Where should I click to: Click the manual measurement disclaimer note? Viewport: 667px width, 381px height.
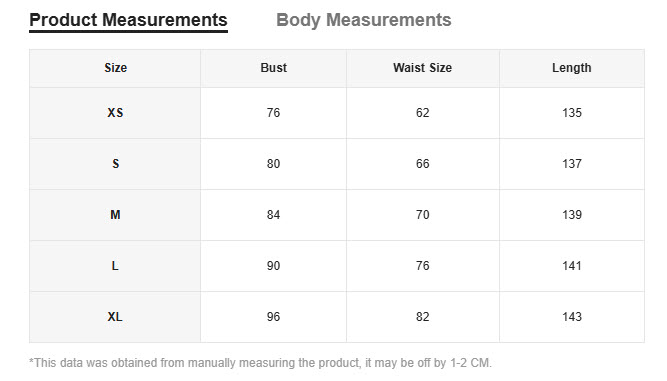tap(260, 363)
